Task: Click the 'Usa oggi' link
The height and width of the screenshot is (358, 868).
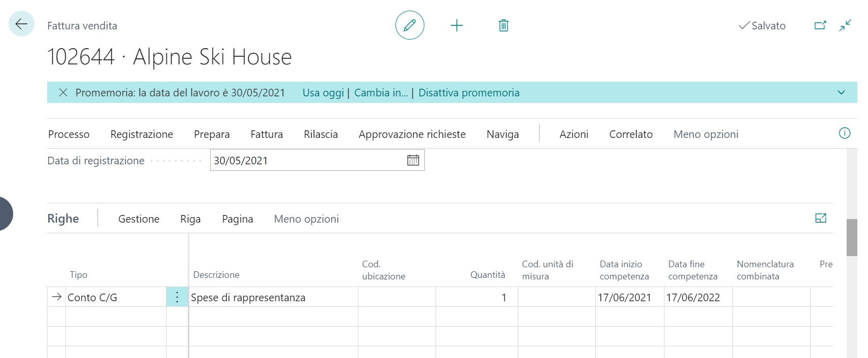Action: pyautogui.click(x=323, y=93)
